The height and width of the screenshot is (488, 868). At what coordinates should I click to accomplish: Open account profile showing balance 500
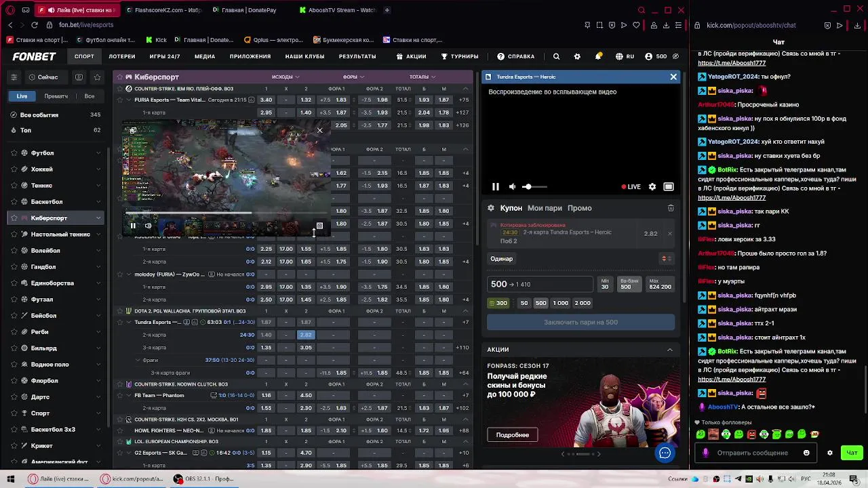coord(656,56)
